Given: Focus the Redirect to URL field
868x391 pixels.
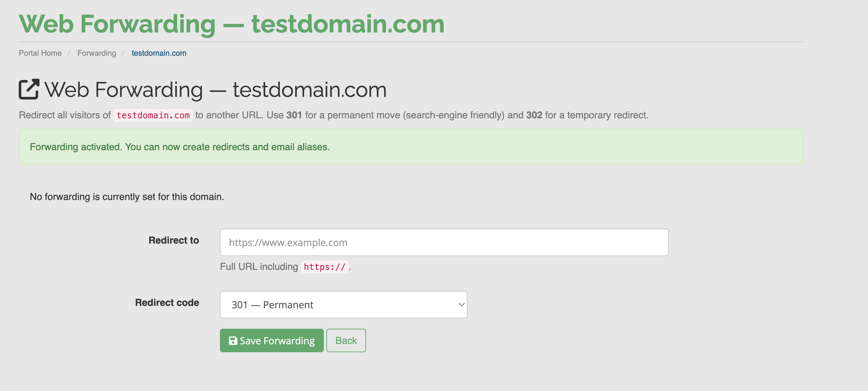Looking at the screenshot, I should click(444, 242).
